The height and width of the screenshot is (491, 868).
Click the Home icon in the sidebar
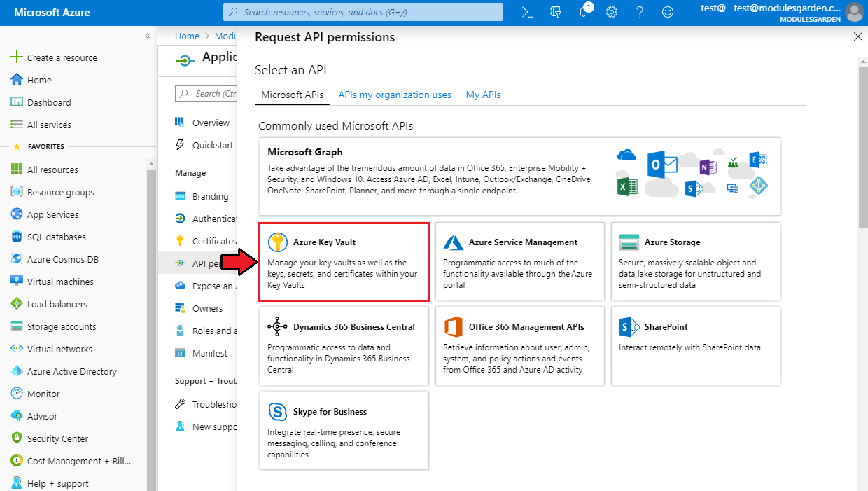pos(17,80)
